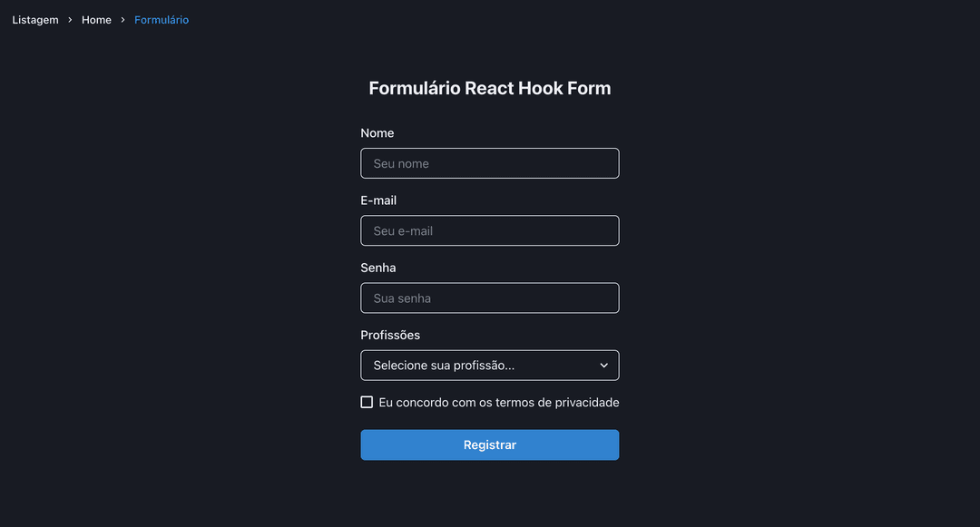
Task: Click the down-arrow icon in the Profissões select
Action: click(x=603, y=366)
